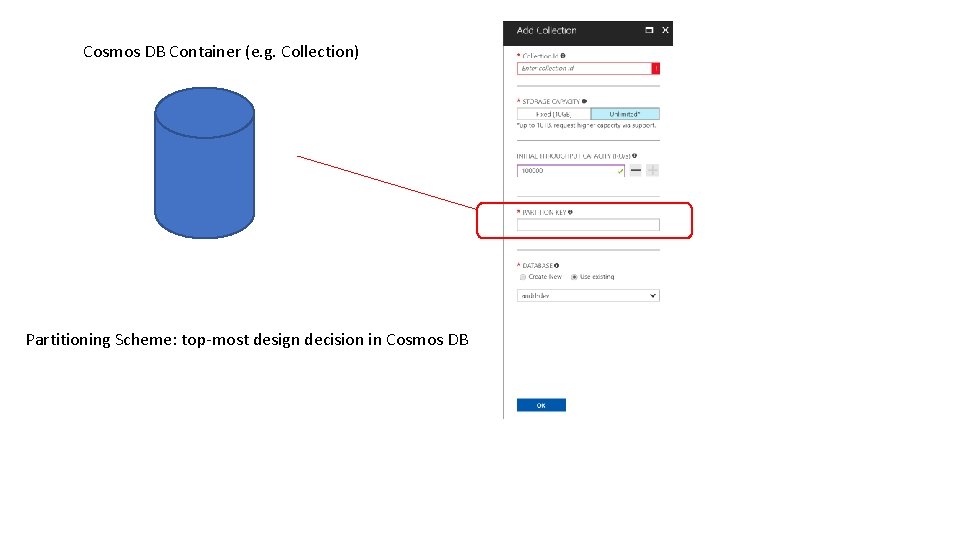The width and height of the screenshot is (960, 540).
Task: Click the OK button
Action: tap(541, 405)
